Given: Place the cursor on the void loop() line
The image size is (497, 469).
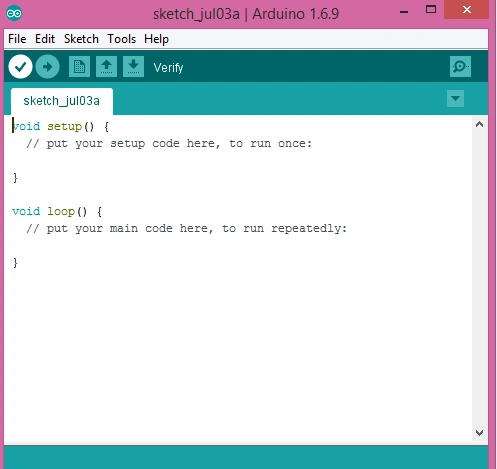Looking at the screenshot, I should point(57,211).
